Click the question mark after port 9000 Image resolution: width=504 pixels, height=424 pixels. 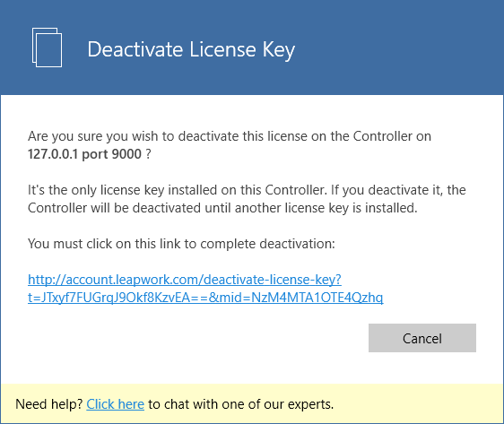pyautogui.click(x=148, y=154)
